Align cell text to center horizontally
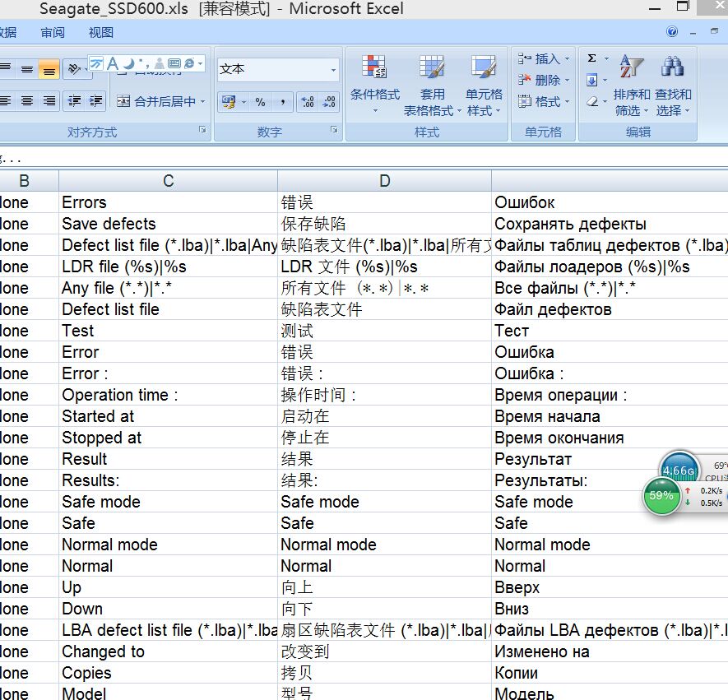 (x=27, y=100)
